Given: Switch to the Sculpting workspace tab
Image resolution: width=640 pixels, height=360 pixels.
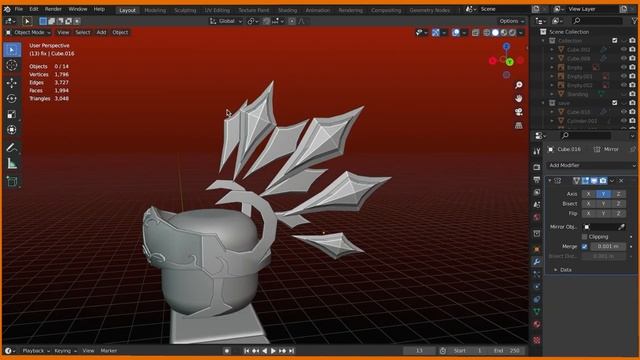Looking at the screenshot, I should (x=185, y=10).
